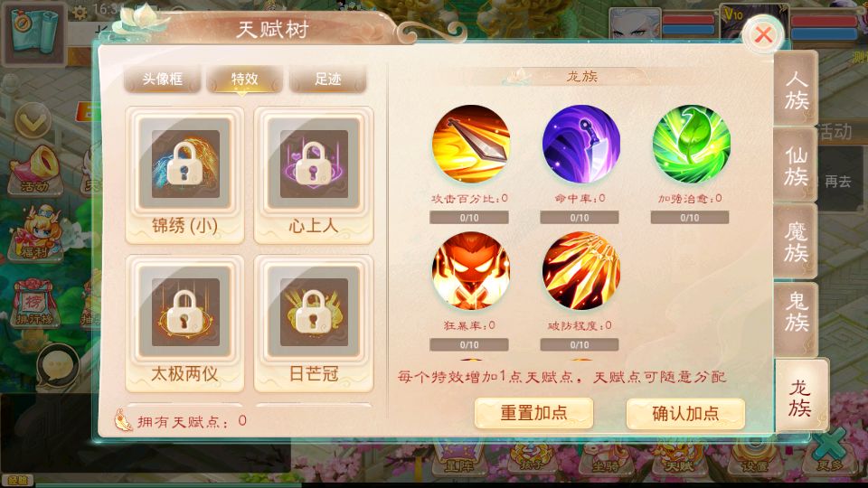The width and height of the screenshot is (868, 488).
Task: Select the 攻击百分比 attack talent icon
Action: [x=470, y=144]
